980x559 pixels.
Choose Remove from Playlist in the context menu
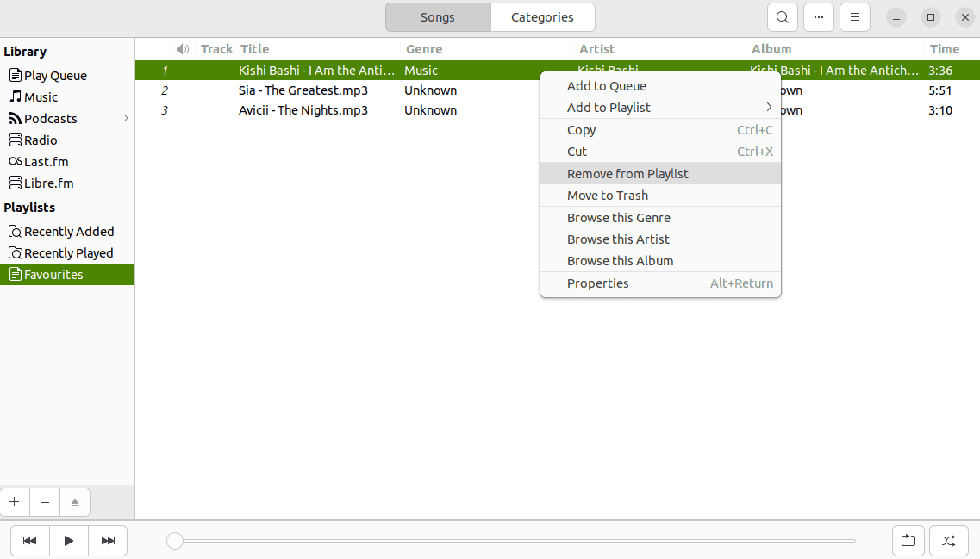click(x=627, y=173)
